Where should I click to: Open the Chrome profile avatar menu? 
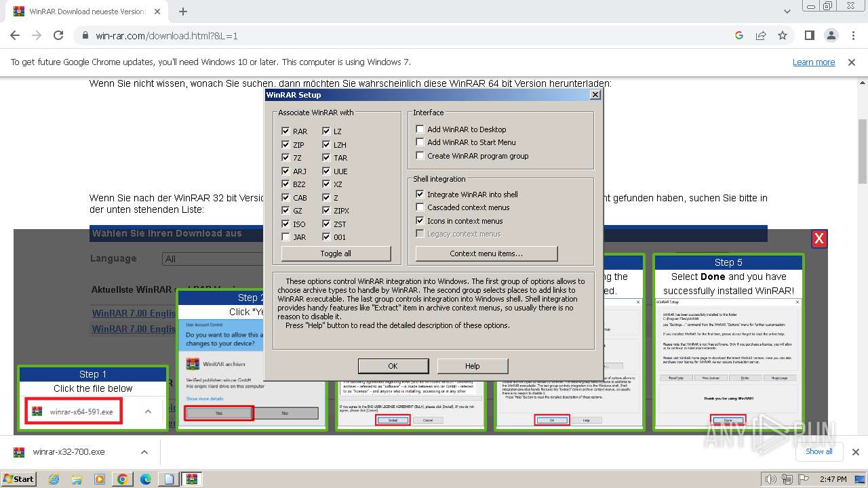(x=831, y=36)
